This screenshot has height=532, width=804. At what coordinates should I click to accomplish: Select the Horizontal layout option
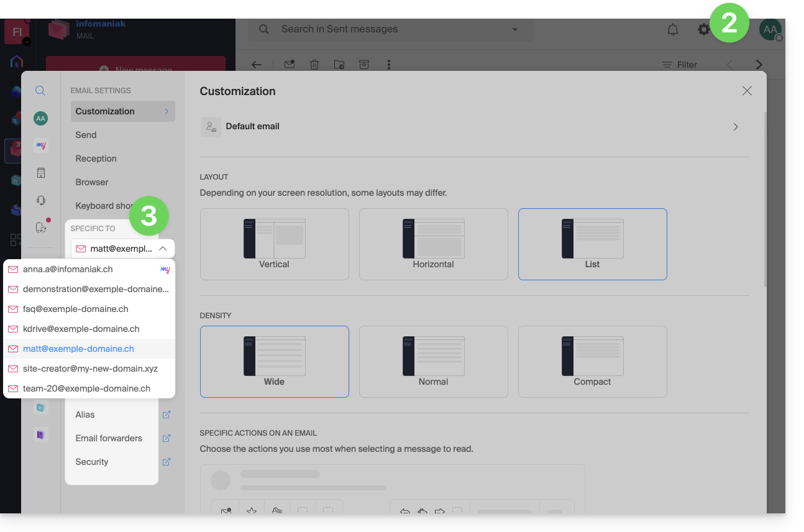434,244
